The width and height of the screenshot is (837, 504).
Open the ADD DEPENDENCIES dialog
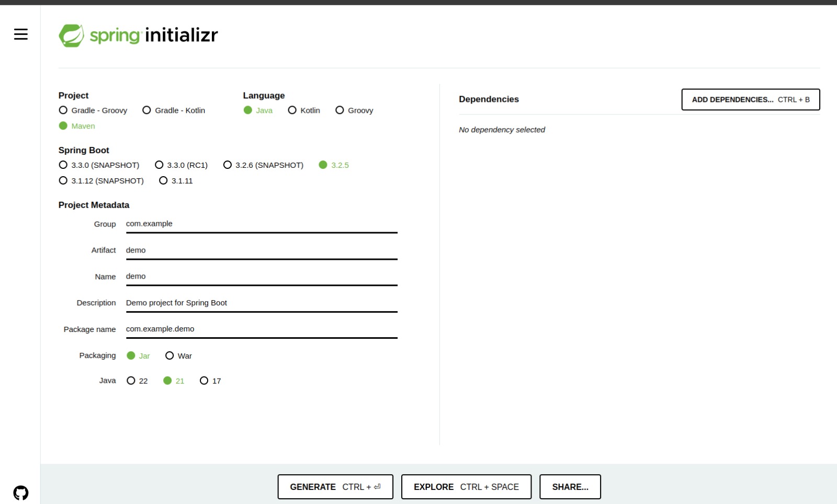pos(750,99)
